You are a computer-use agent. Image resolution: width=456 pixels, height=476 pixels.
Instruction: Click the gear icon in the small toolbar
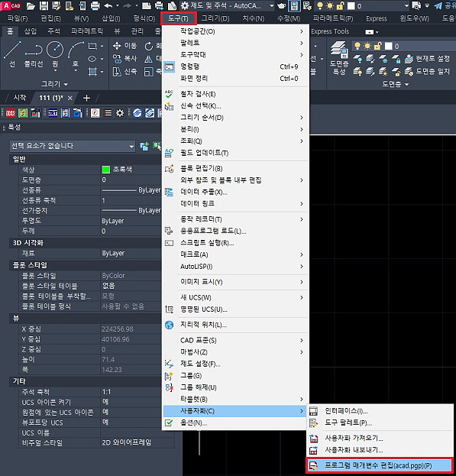pyautogui.click(x=120, y=113)
